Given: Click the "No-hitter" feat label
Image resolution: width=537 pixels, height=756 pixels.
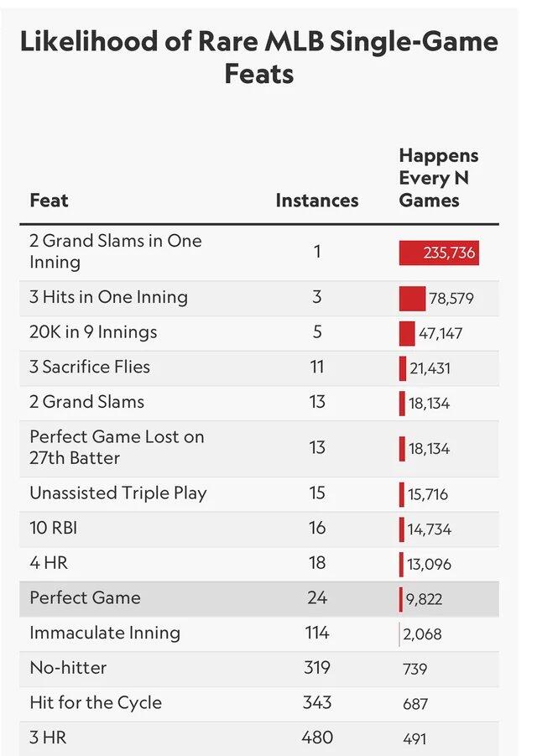Looking at the screenshot, I should point(68,669).
